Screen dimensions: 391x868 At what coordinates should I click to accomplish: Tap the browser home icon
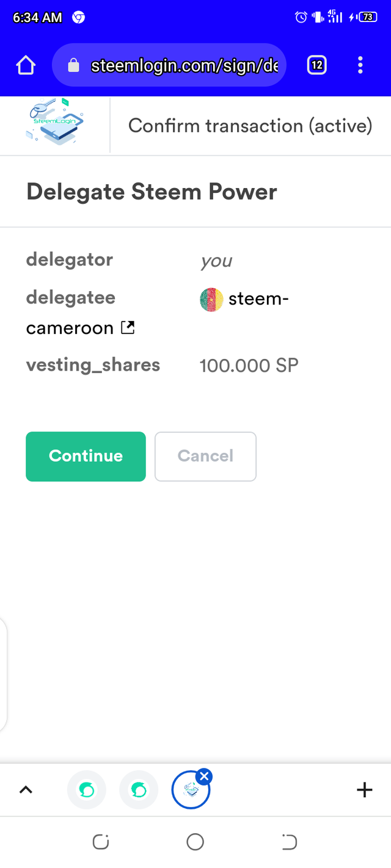pyautogui.click(x=26, y=65)
